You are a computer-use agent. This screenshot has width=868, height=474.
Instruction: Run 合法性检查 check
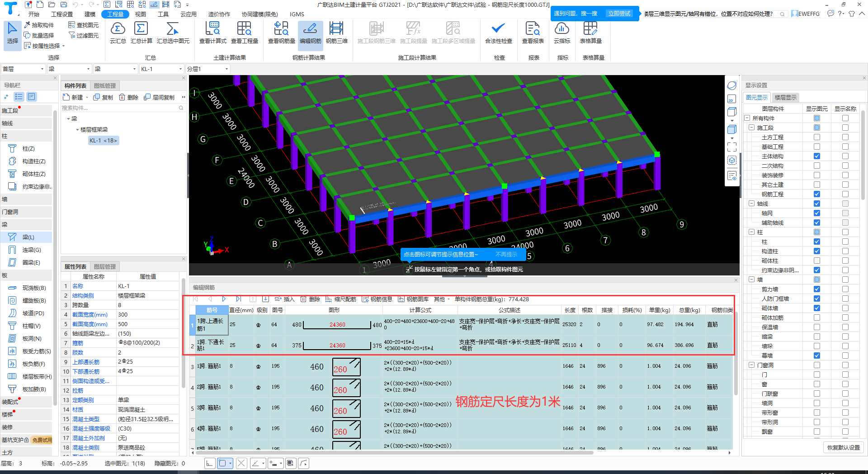pyautogui.click(x=498, y=33)
